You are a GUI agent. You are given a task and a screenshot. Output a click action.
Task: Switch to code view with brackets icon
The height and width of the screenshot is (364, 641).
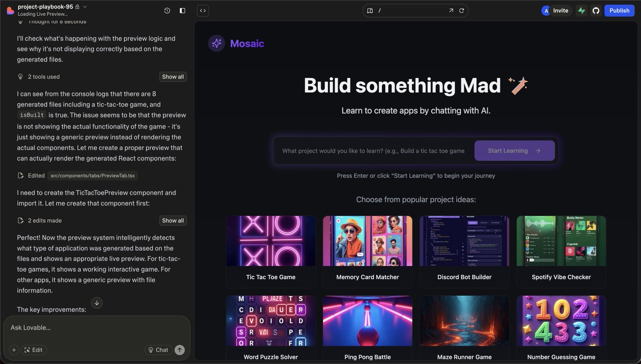click(202, 10)
